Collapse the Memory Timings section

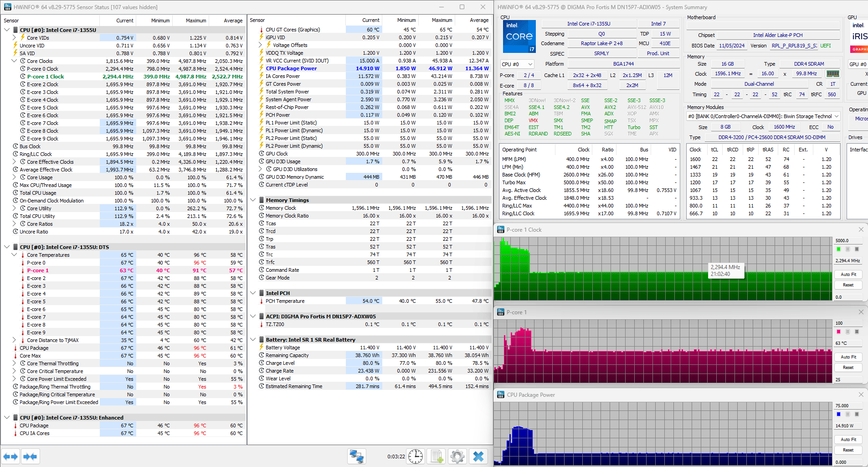click(253, 200)
